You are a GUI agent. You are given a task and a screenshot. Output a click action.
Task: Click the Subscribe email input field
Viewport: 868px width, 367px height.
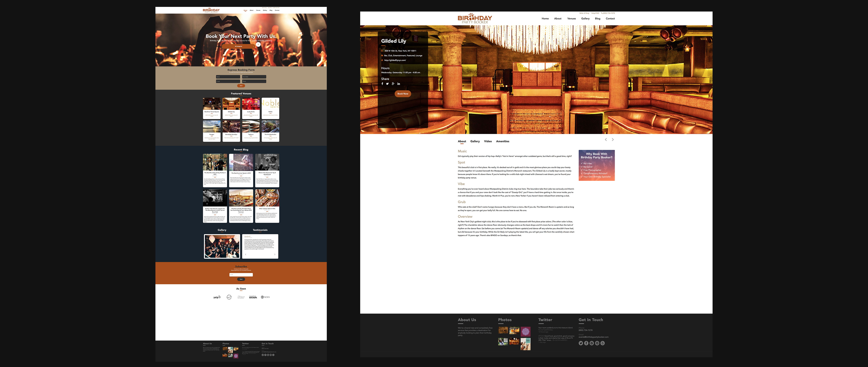(241, 275)
